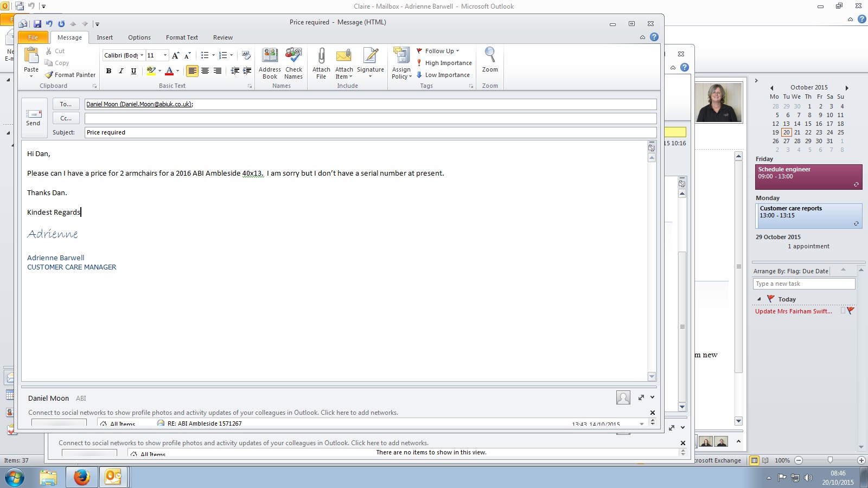Grow the font size

click(x=175, y=55)
